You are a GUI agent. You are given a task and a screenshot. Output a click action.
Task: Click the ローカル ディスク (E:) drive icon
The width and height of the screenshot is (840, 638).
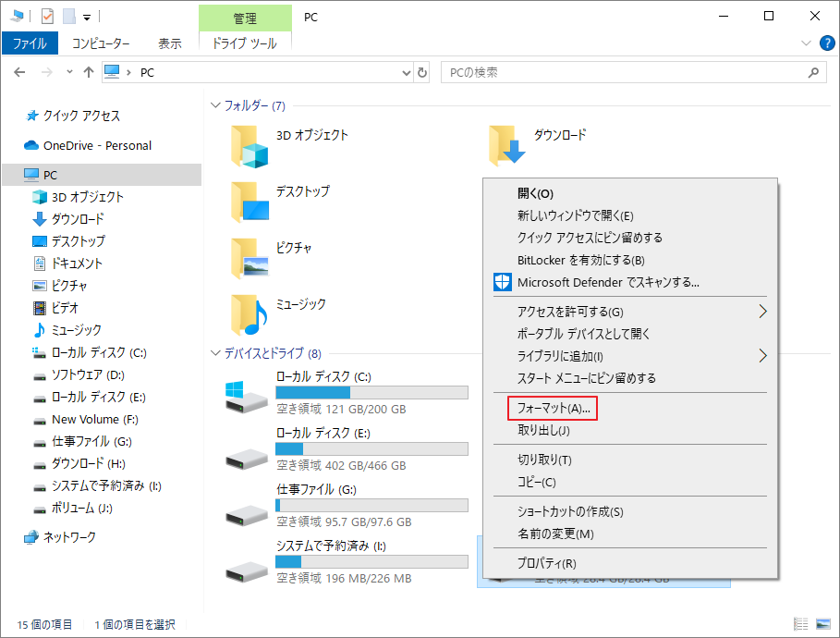246,460
